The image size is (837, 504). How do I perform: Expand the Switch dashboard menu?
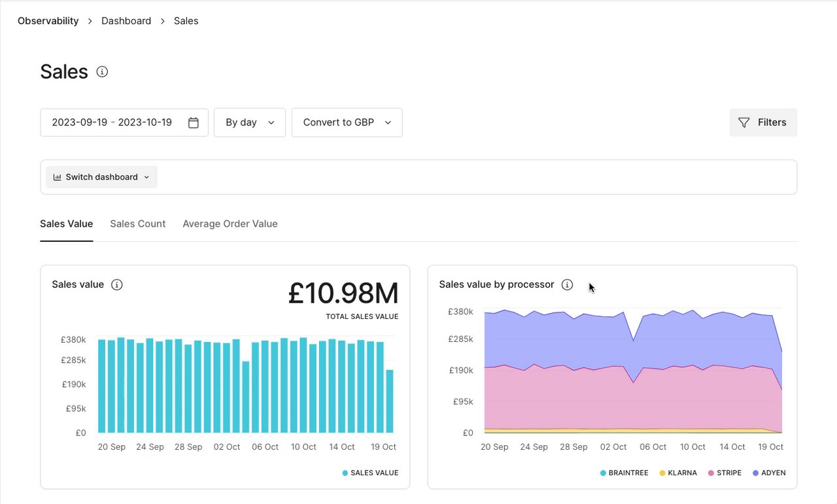[102, 177]
